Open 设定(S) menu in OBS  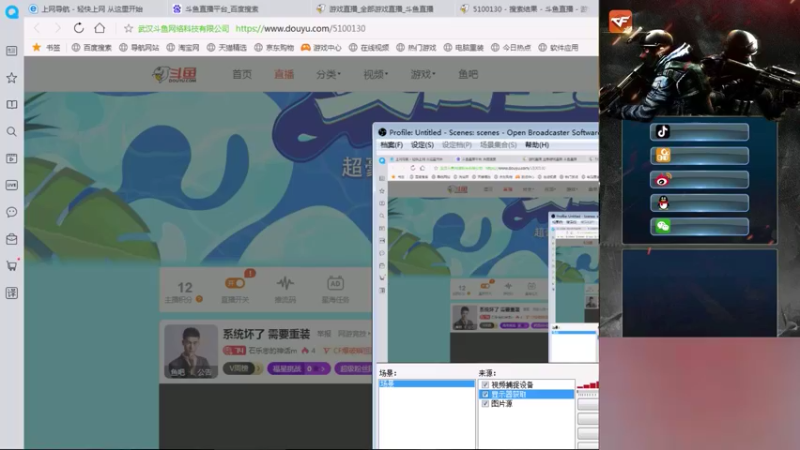click(x=422, y=145)
